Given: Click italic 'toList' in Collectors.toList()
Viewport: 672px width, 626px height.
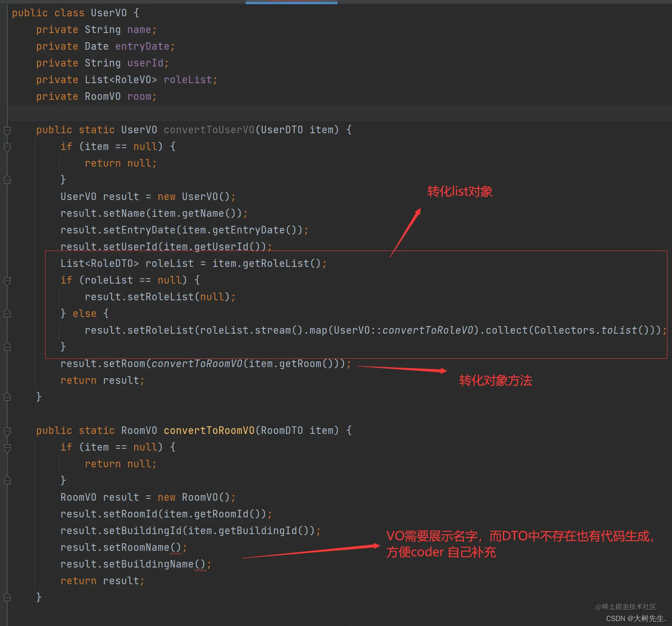Looking at the screenshot, I should pos(619,330).
